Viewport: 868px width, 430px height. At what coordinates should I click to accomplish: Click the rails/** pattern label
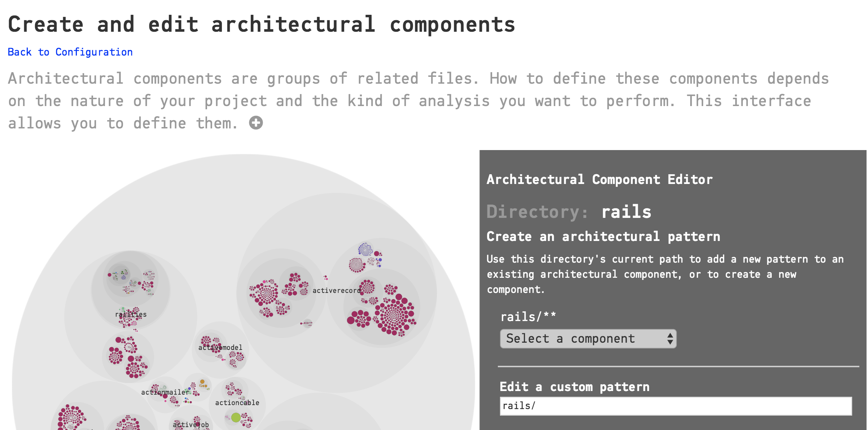pos(527,316)
